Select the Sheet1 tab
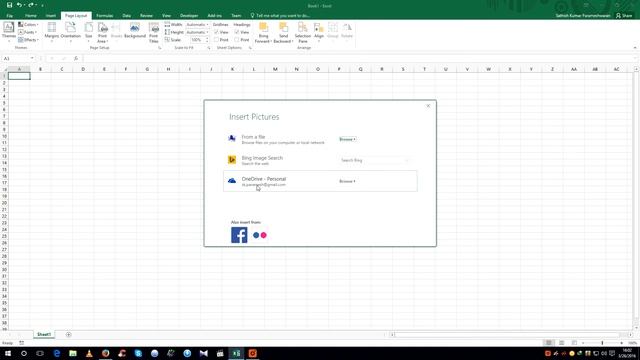Image resolution: width=640 pixels, height=360 pixels. click(x=44, y=335)
